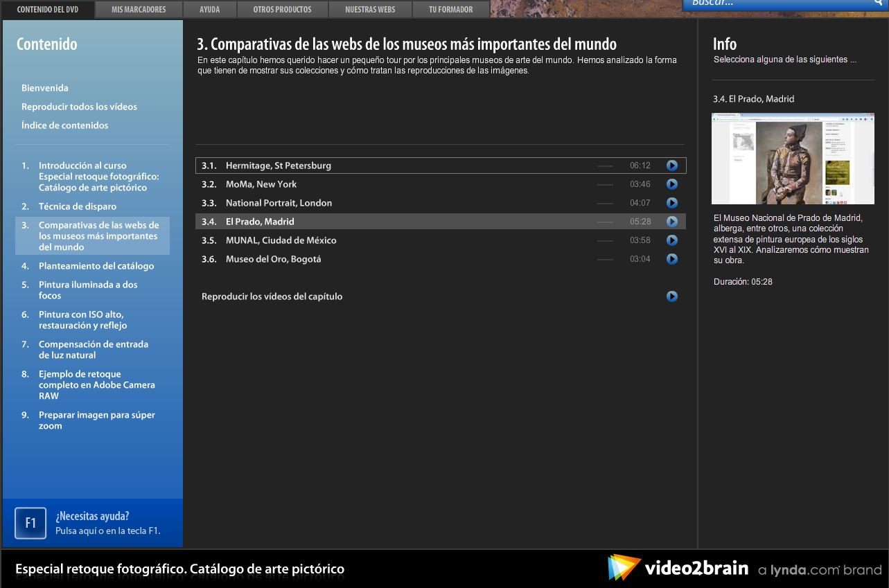Viewport: 889px width, 588px height.
Task: Switch to the Mis Marcadores tab
Action: point(139,10)
